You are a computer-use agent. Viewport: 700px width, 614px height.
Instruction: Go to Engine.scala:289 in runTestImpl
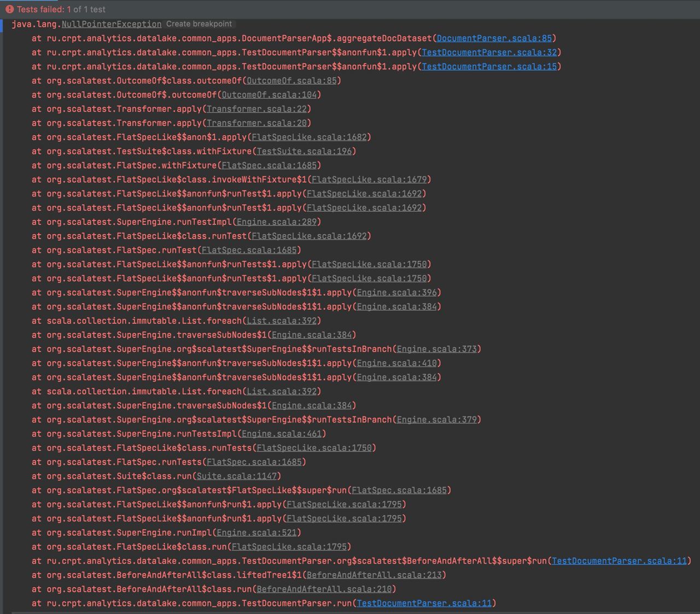pyautogui.click(x=277, y=222)
